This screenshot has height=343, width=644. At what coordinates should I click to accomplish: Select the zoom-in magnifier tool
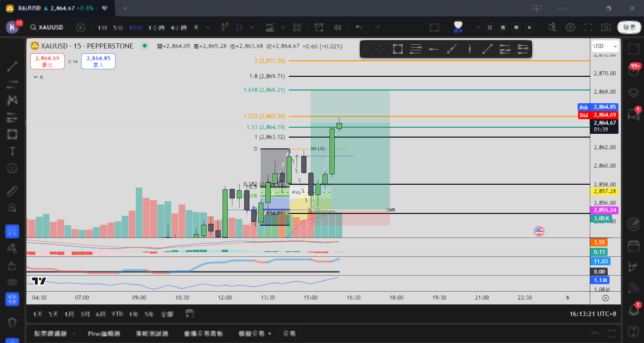point(12,208)
